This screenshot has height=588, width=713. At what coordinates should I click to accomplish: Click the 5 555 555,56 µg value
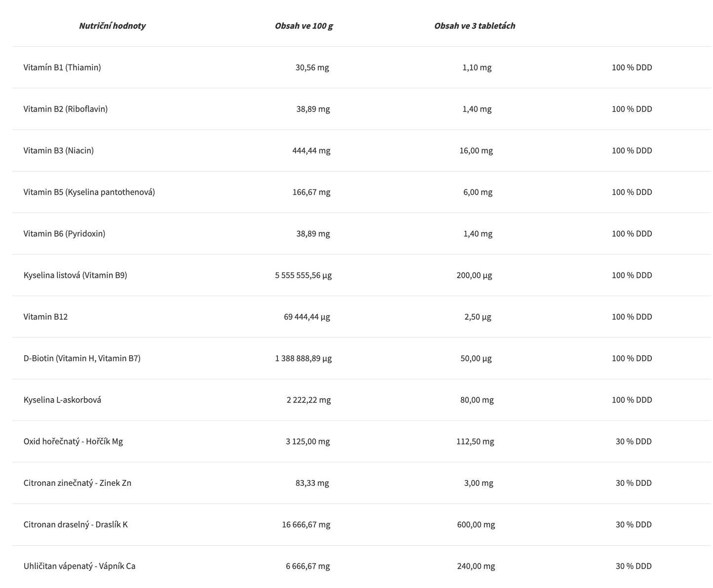(x=303, y=275)
